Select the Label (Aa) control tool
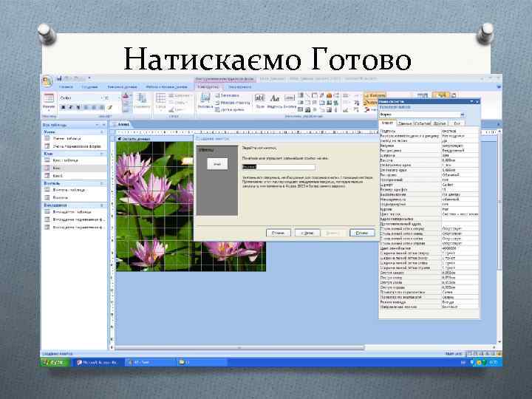 click(274, 101)
